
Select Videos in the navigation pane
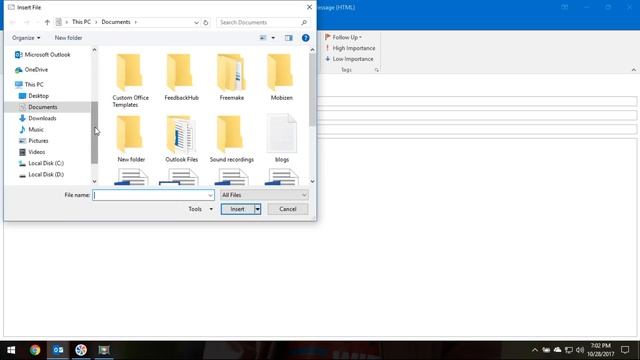32,152
